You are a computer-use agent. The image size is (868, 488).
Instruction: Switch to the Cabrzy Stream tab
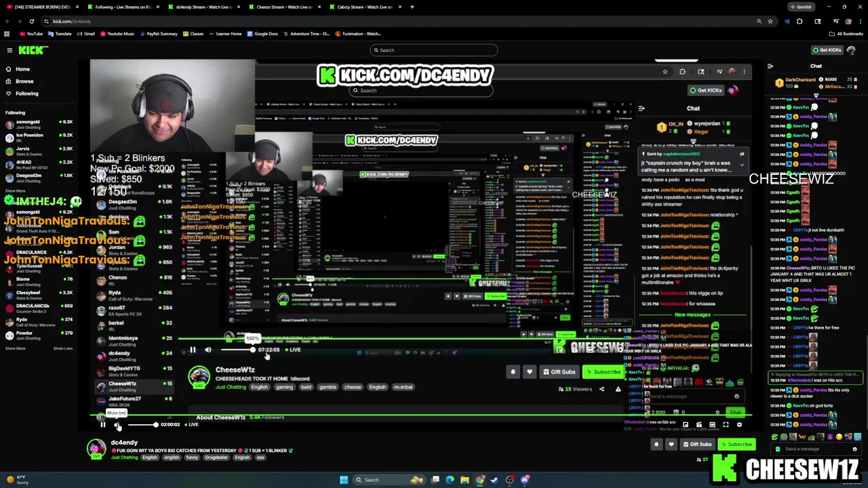coord(364,7)
